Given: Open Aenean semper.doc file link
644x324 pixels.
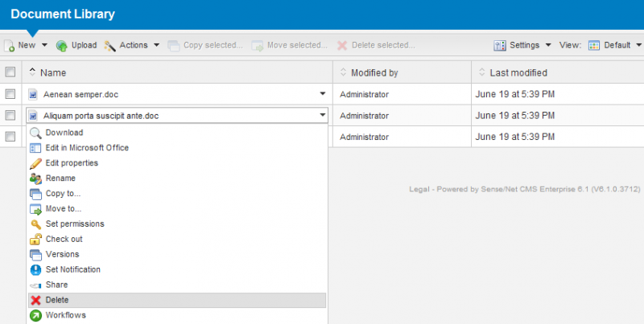Looking at the screenshot, I should pos(81,94).
